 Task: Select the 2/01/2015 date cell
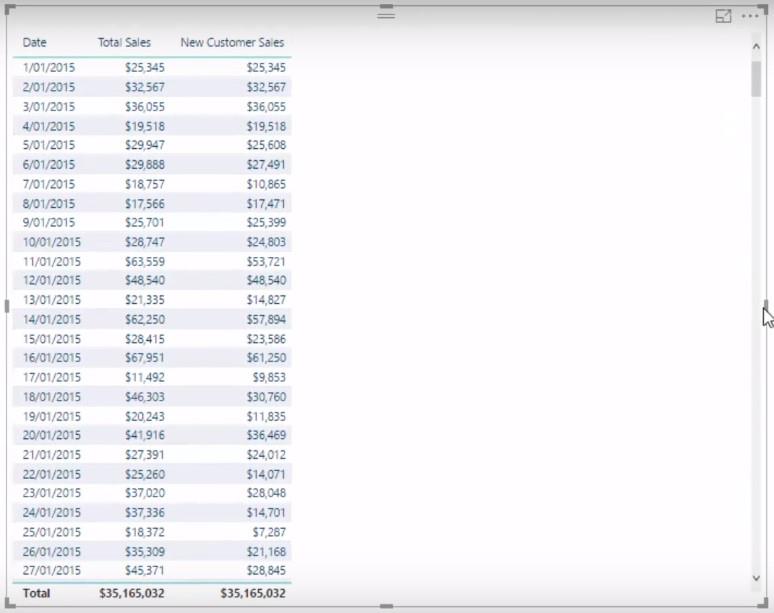click(x=49, y=87)
